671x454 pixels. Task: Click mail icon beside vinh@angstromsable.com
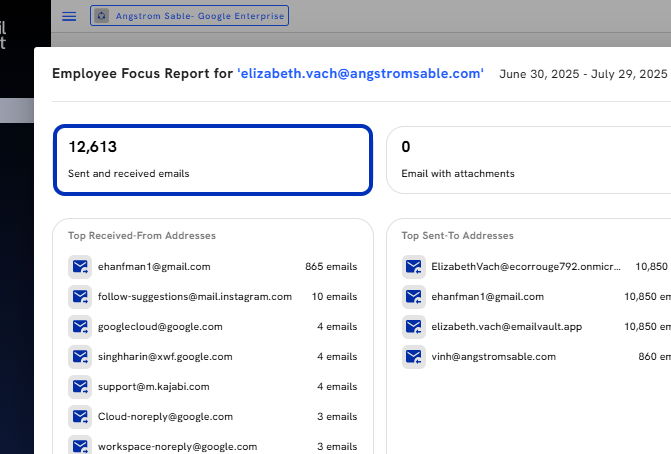tap(413, 357)
